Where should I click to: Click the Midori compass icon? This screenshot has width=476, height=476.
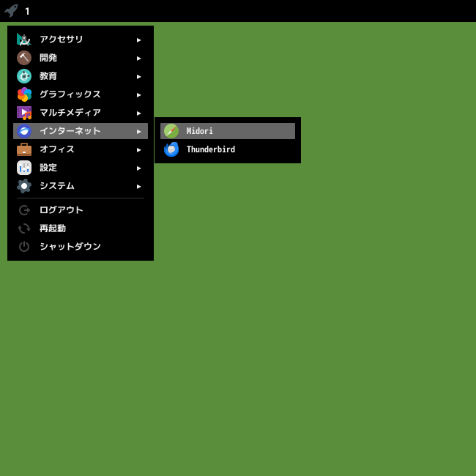[x=171, y=131]
